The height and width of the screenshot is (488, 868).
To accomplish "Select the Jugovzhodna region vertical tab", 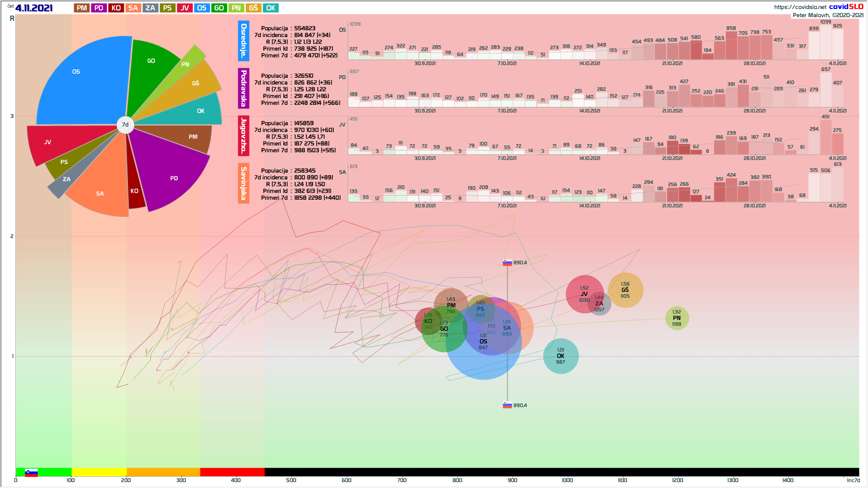I will tap(244, 136).
